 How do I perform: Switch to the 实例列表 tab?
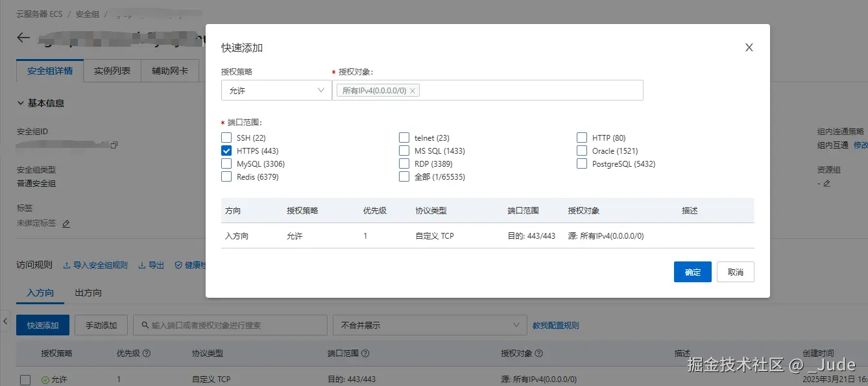(x=112, y=71)
